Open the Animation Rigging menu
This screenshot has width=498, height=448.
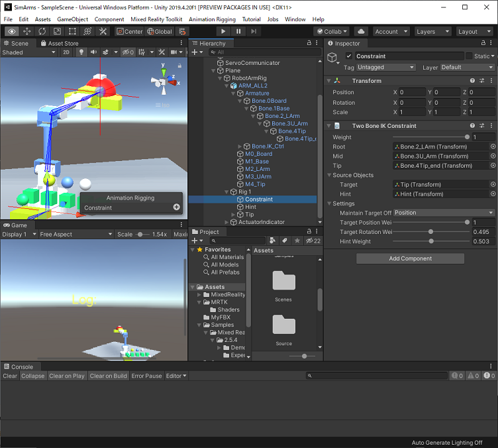point(212,19)
